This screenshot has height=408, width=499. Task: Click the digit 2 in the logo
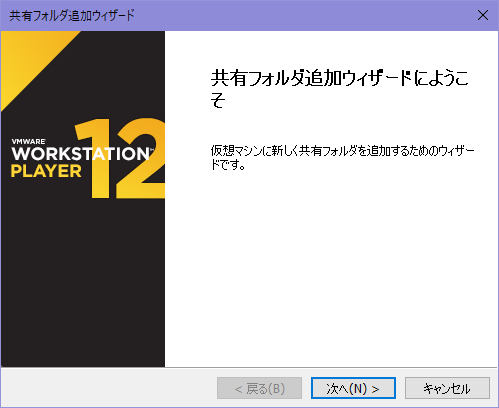tap(141, 158)
